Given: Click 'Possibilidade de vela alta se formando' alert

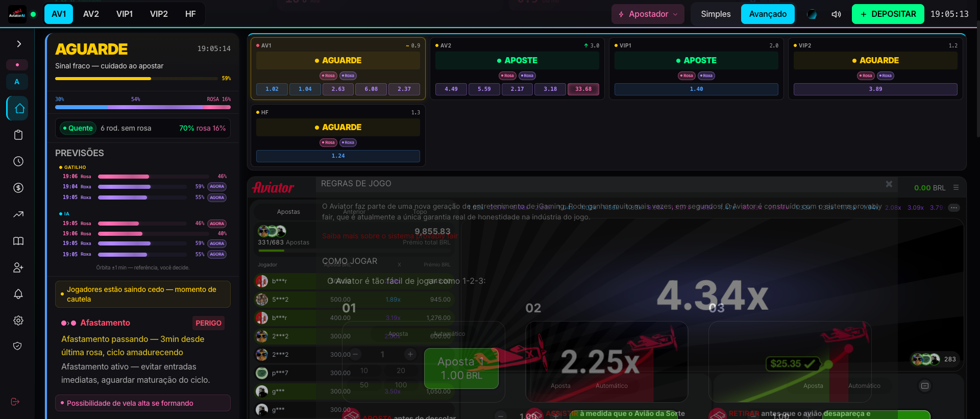Looking at the screenshot, I should tap(143, 403).
